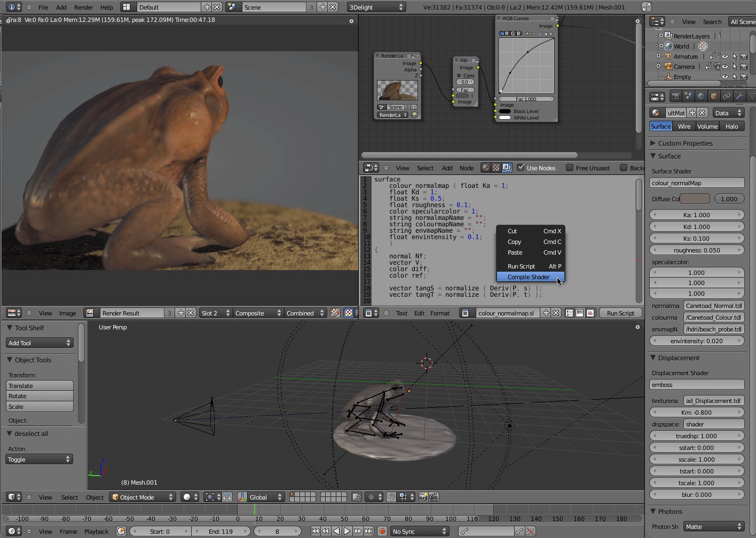This screenshot has height=538, width=756.
Task: Click the Diffuse Color swatch
Action: pos(695,199)
